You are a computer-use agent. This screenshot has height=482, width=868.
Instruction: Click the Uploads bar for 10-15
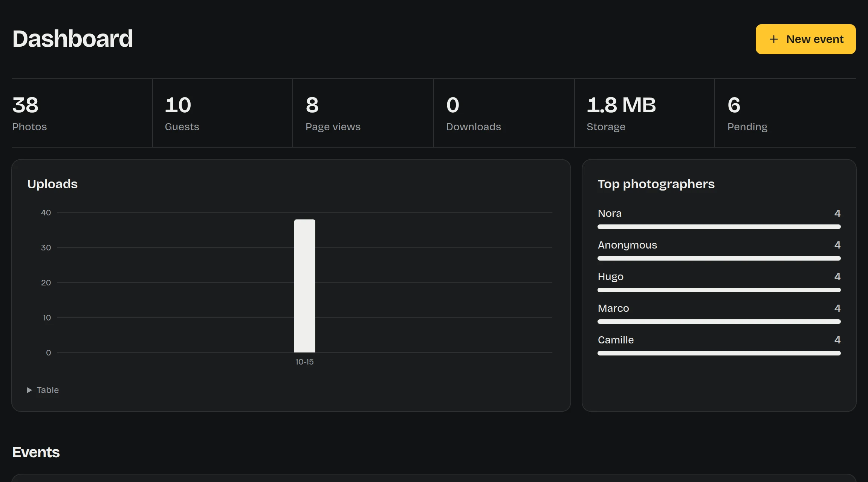305,286
